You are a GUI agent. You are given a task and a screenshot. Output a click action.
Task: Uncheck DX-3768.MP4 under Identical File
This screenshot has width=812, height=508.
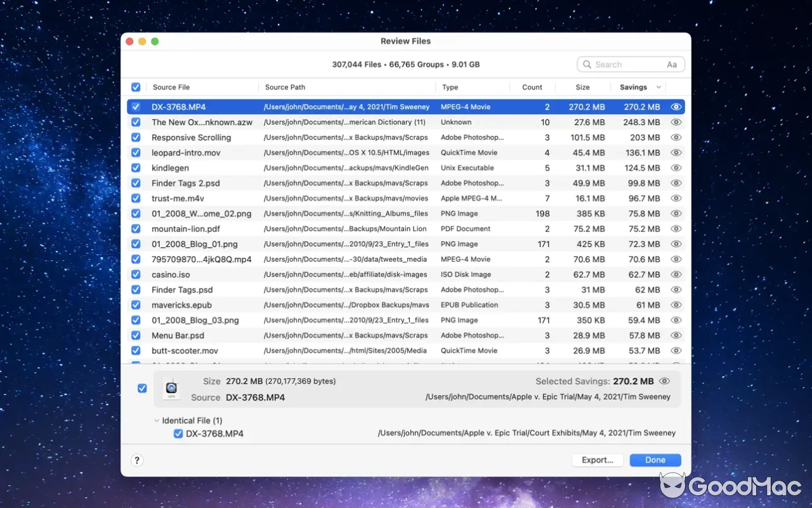click(178, 434)
